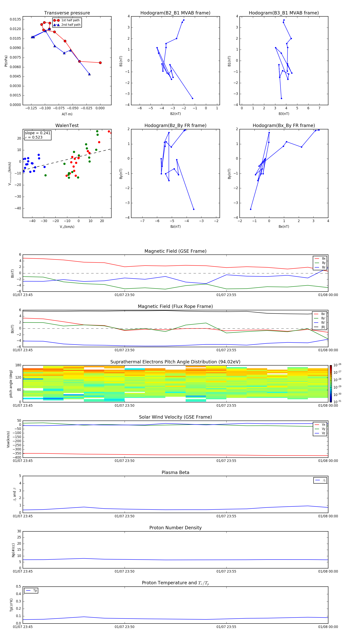Click 'Magnetic Field (Flux Rope Frame)' title
The image size is (351, 644).
[175, 307]
